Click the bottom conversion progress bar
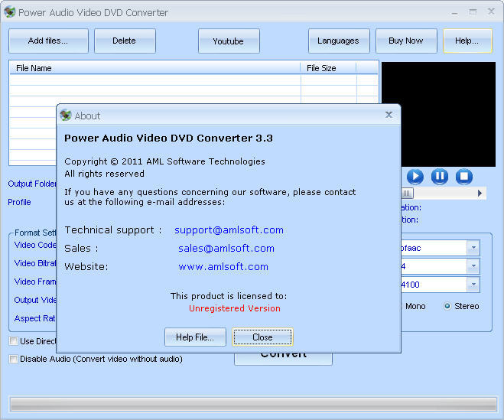504x420 pixels. [253, 405]
